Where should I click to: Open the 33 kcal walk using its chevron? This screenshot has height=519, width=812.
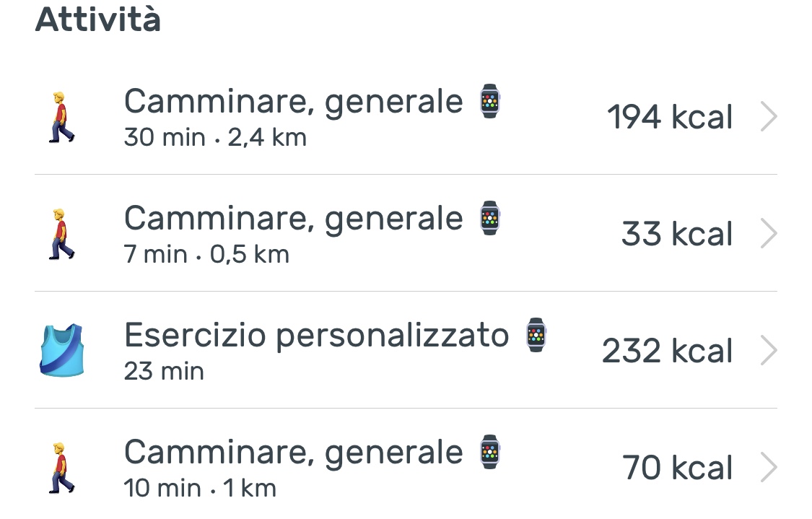[x=769, y=234]
